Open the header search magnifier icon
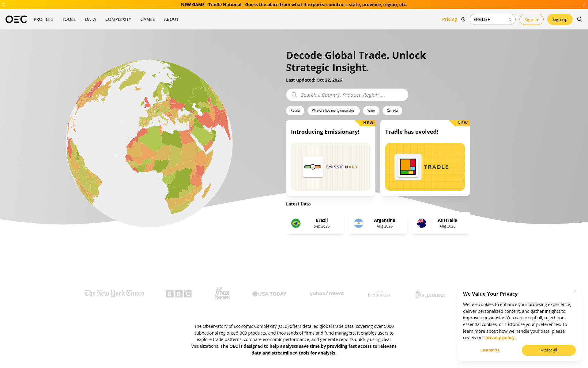Image resolution: width=588 pixels, height=368 pixels. coord(580,19)
